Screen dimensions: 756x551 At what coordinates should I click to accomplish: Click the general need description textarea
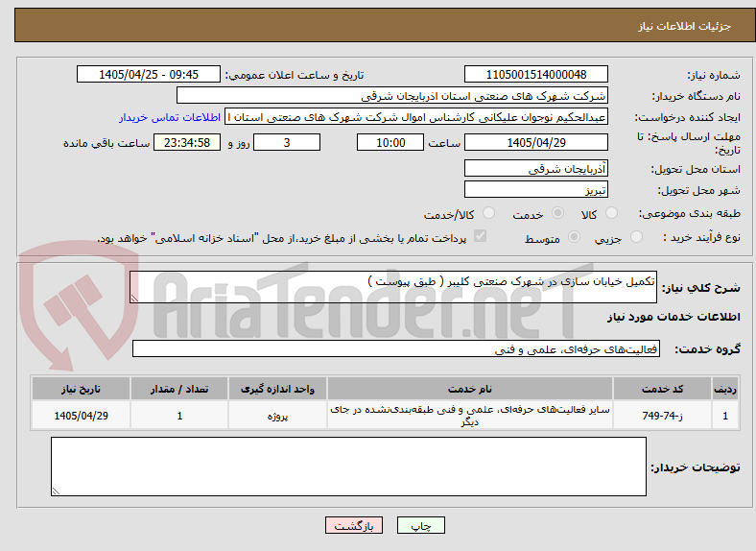393,287
